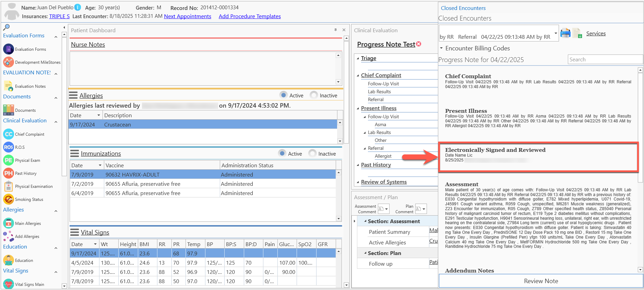The image size is (644, 290).
Task: Collapse the Section: Plan group
Action: coord(365,253)
